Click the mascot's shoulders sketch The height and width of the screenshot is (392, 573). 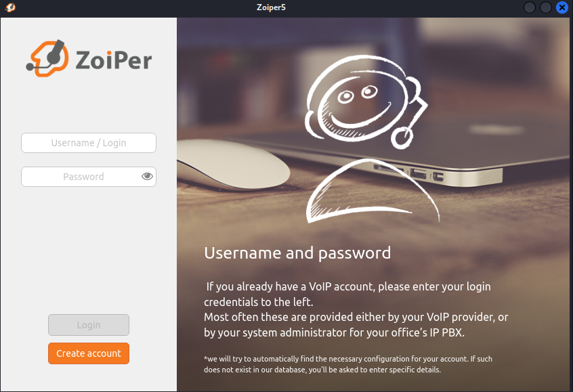coord(373,191)
